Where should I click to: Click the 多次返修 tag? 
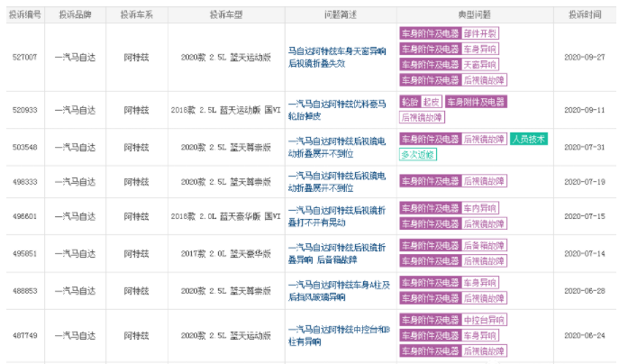tap(418, 154)
